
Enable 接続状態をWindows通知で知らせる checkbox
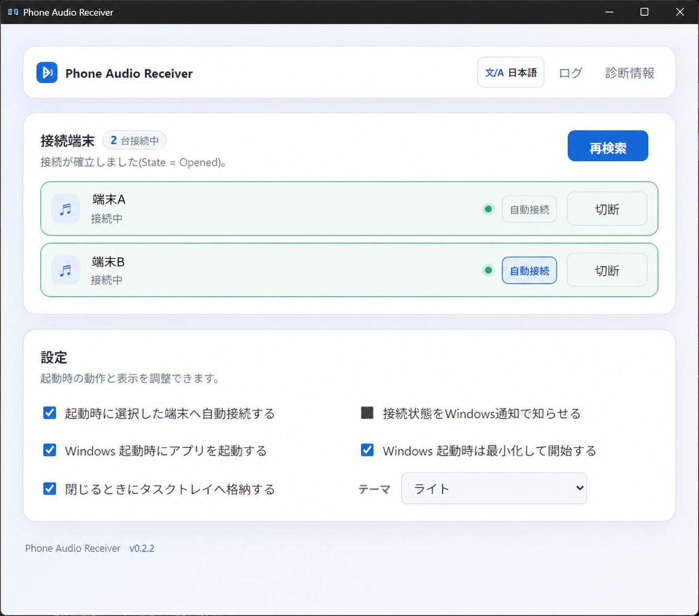[x=367, y=413]
